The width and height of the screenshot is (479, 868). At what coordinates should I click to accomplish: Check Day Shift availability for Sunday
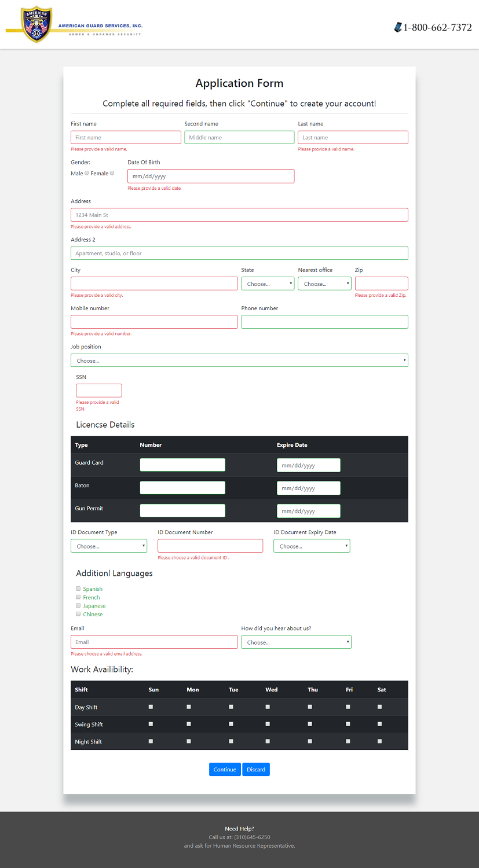pyautogui.click(x=151, y=707)
